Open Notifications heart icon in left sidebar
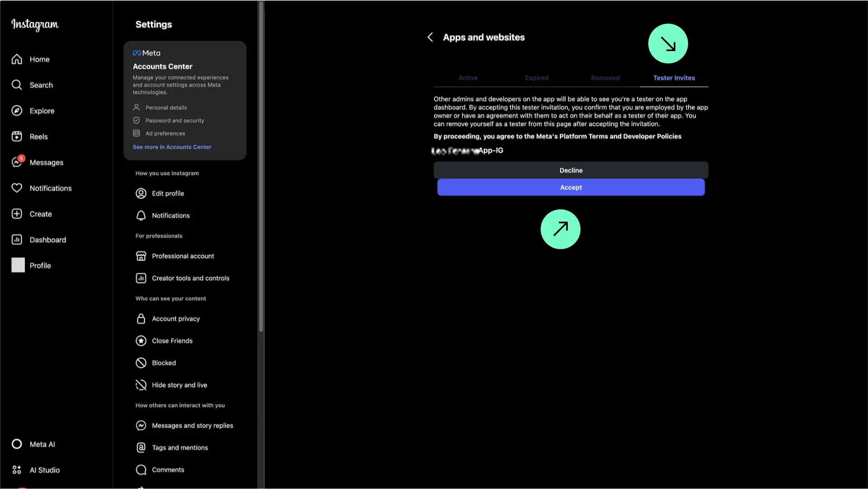Image resolution: width=868 pixels, height=489 pixels. click(x=17, y=188)
